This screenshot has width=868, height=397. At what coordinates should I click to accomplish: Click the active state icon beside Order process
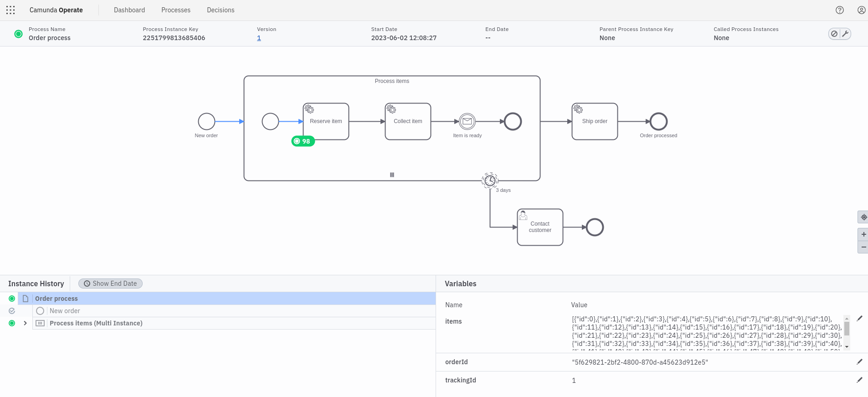pyautogui.click(x=12, y=299)
